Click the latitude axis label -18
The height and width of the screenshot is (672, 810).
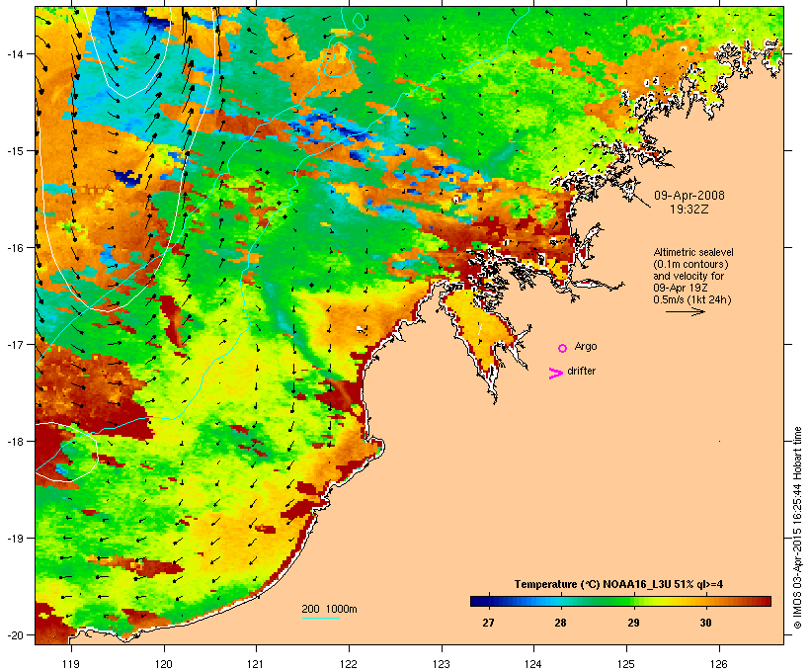coord(15,441)
